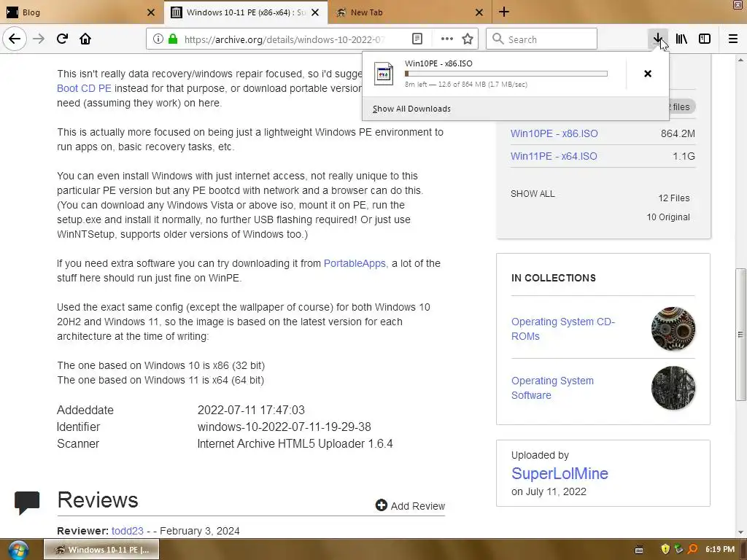Click the green secure connection padlock
This screenshot has width=747, height=560.
pos(173,39)
